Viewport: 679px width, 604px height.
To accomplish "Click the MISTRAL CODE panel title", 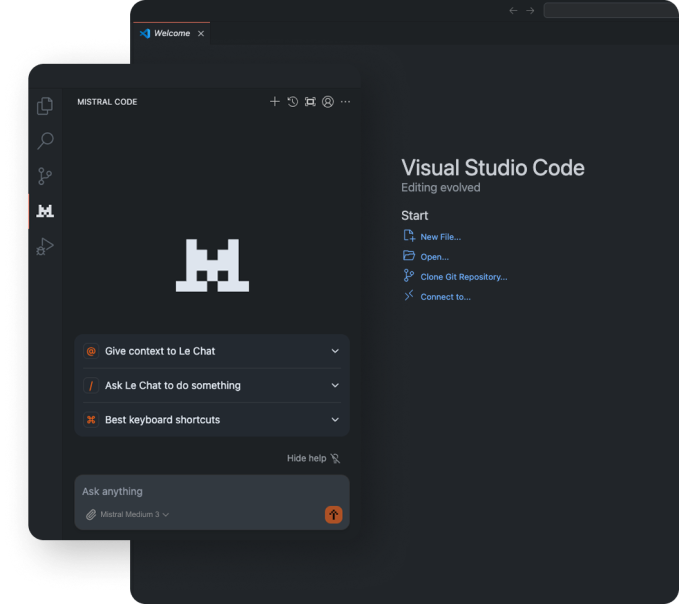I will 107,102.
